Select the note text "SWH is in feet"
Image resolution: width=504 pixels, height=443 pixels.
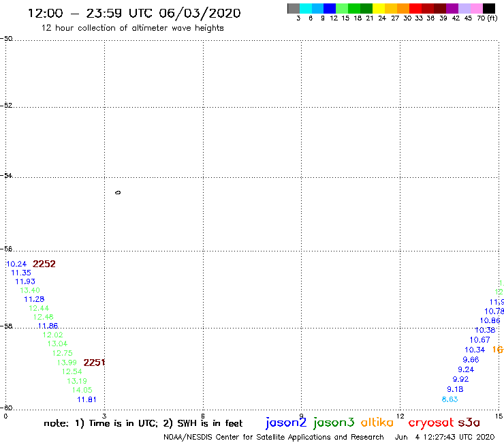coord(210,423)
